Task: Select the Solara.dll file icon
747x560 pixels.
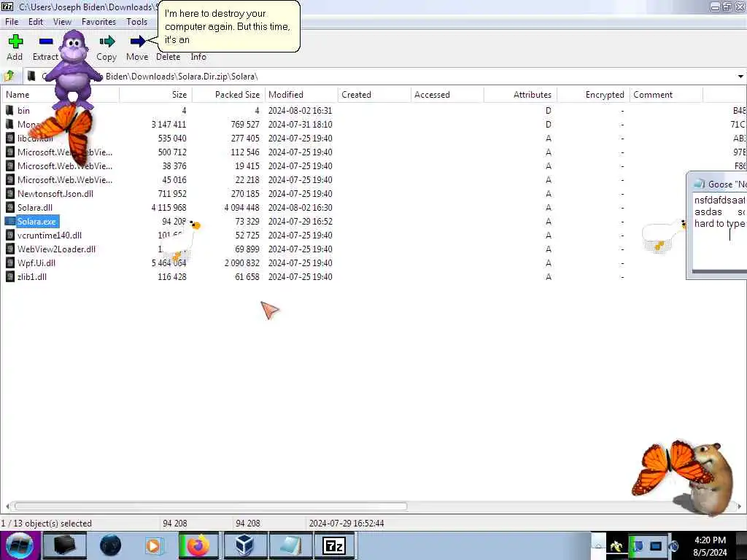Action: tap(9, 208)
